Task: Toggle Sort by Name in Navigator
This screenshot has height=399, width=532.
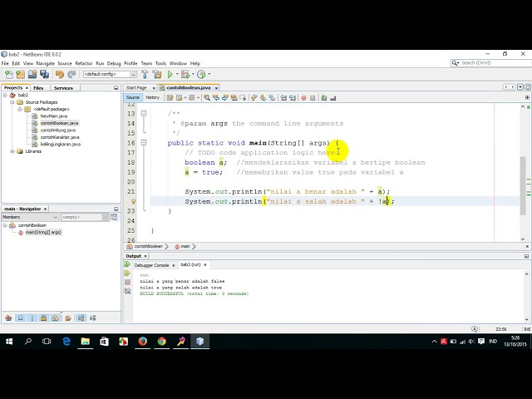Action: 81,318
